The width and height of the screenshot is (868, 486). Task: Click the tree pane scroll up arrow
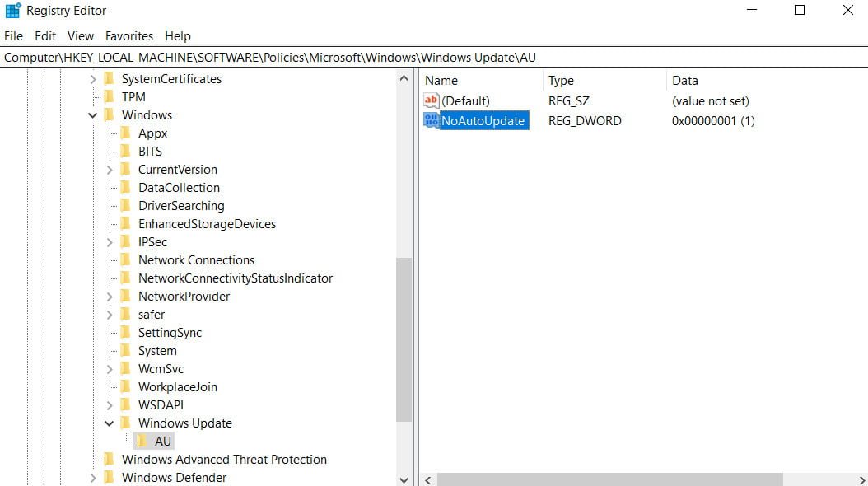click(x=404, y=78)
